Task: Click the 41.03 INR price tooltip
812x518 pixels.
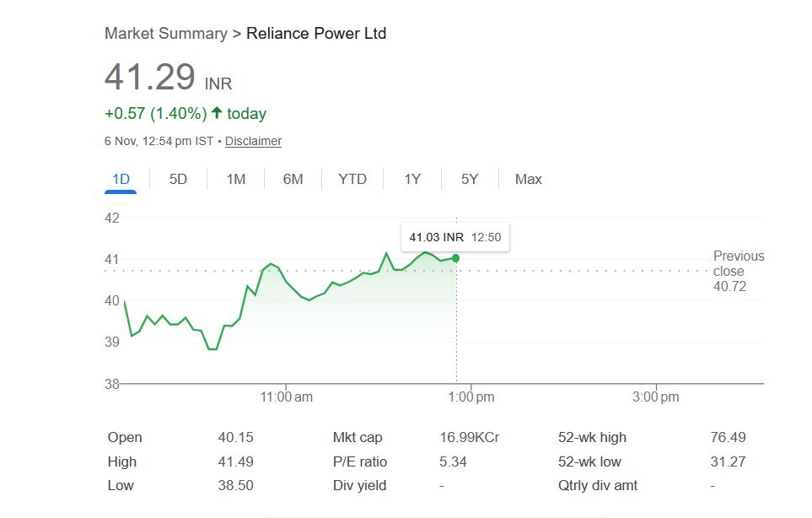Action: pyautogui.click(x=454, y=237)
